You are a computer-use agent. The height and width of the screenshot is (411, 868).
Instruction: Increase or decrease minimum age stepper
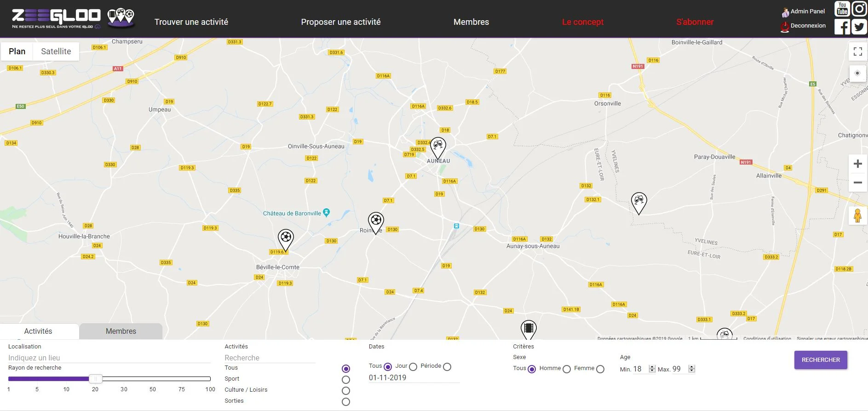pyautogui.click(x=652, y=369)
